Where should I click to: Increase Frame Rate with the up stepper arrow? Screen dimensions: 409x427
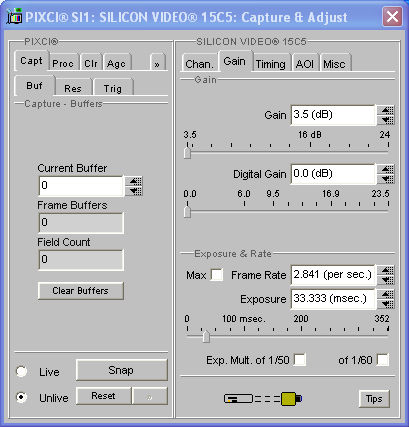click(x=386, y=270)
